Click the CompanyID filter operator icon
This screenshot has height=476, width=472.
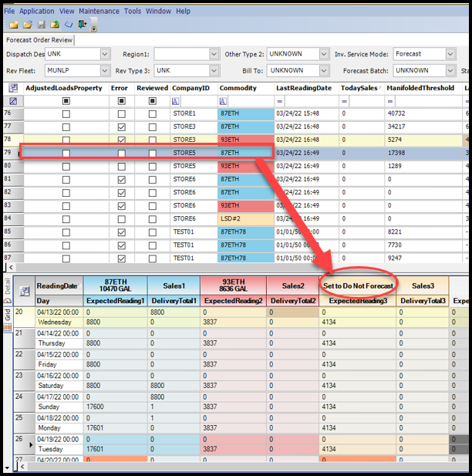tap(176, 101)
